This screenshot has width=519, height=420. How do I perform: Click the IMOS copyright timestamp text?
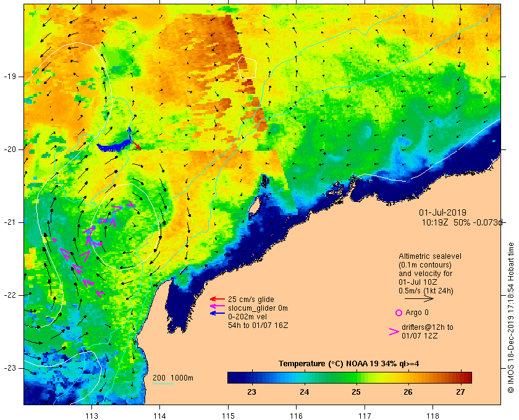pyautogui.click(x=510, y=317)
